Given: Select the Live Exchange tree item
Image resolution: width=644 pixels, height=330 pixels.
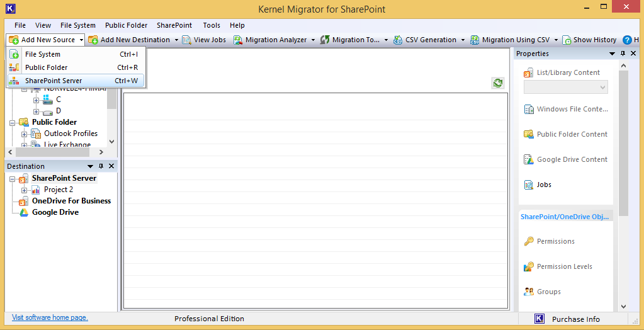Looking at the screenshot, I should click(x=67, y=145).
